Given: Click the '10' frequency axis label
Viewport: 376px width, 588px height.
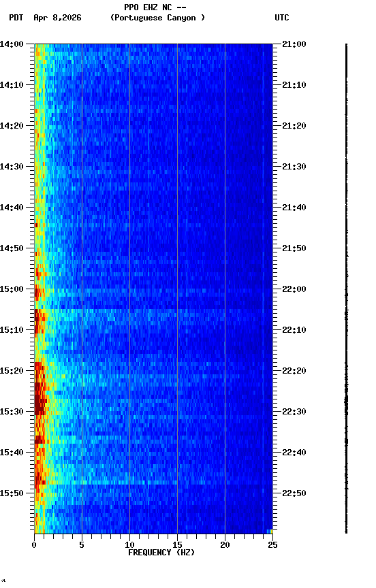Looking at the screenshot, I should [129, 545].
